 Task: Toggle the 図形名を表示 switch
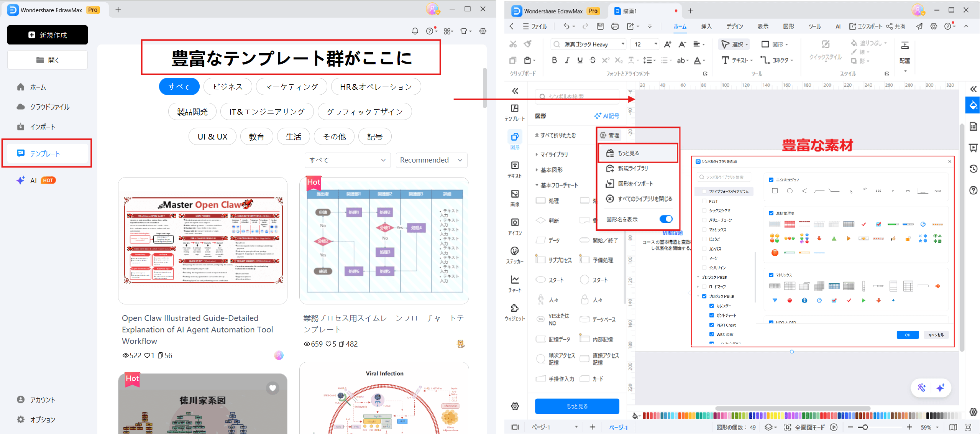pyautogui.click(x=666, y=219)
